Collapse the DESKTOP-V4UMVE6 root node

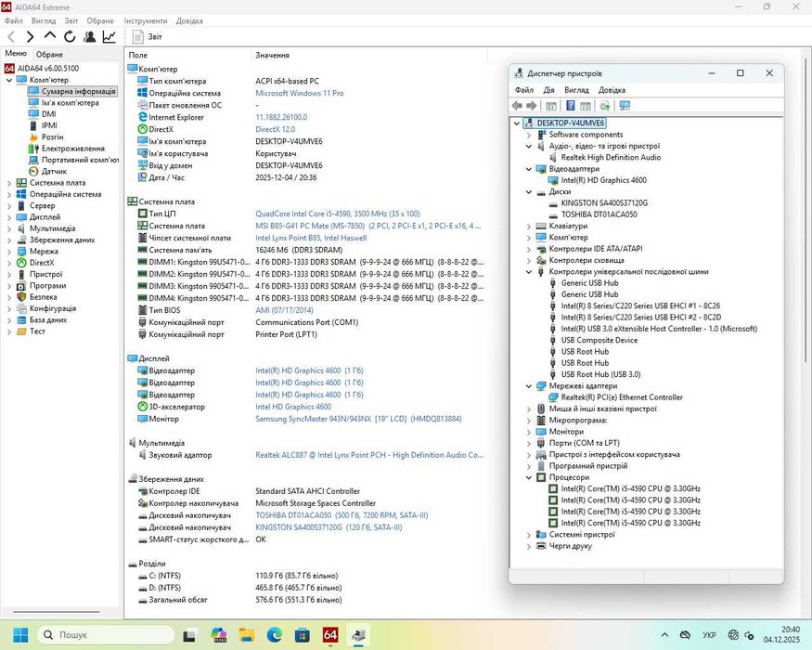(516, 123)
